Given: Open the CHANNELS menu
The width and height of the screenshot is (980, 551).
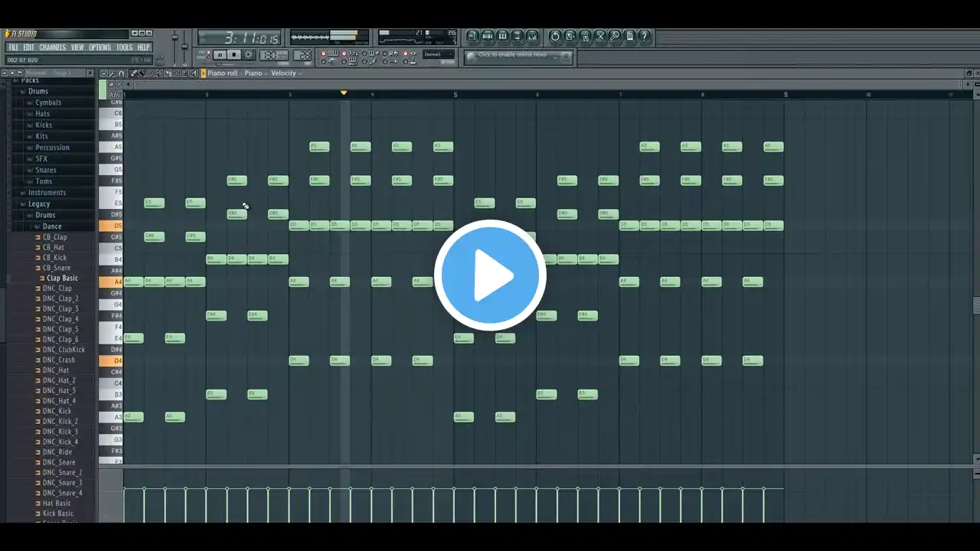Looking at the screenshot, I should pyautogui.click(x=52, y=47).
